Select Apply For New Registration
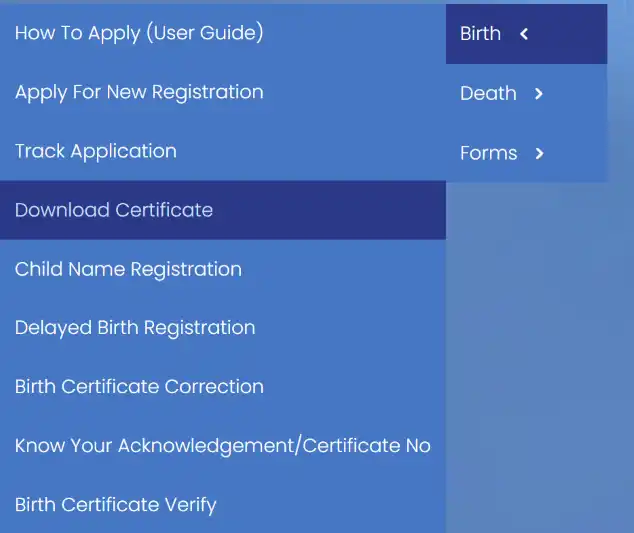634x533 pixels. pyautogui.click(x=223, y=92)
